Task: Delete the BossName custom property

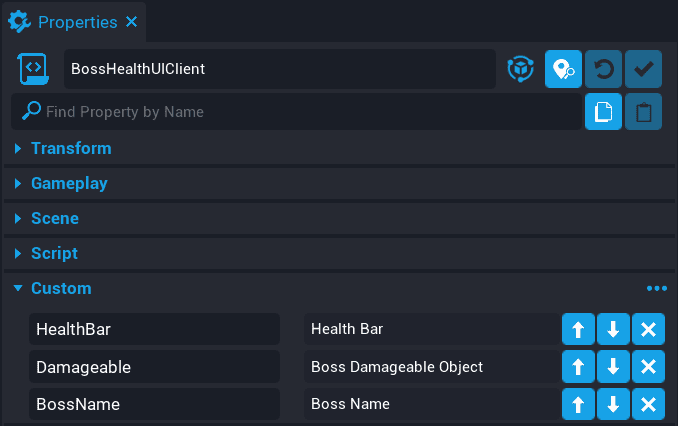Action: 648,405
